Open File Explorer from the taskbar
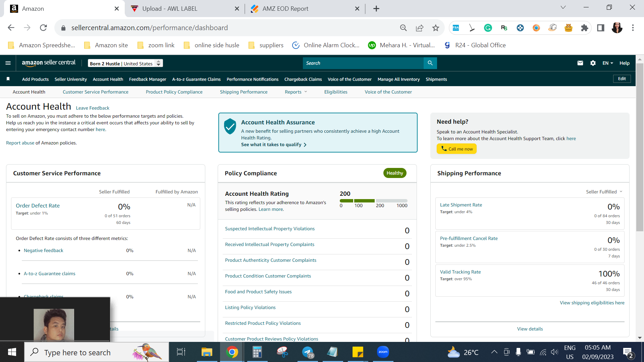The width and height of the screenshot is (644, 362). click(x=207, y=352)
